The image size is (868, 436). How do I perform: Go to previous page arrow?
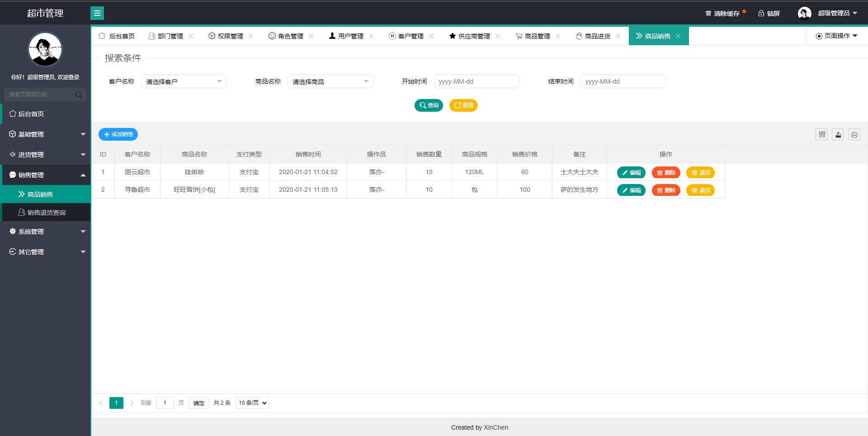(x=101, y=403)
